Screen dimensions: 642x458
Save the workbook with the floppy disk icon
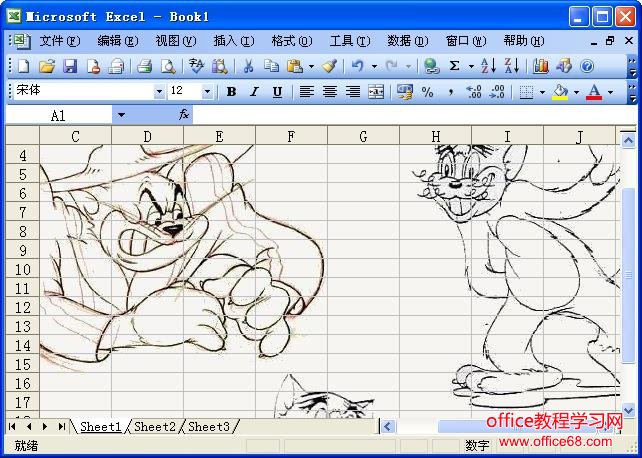70,66
